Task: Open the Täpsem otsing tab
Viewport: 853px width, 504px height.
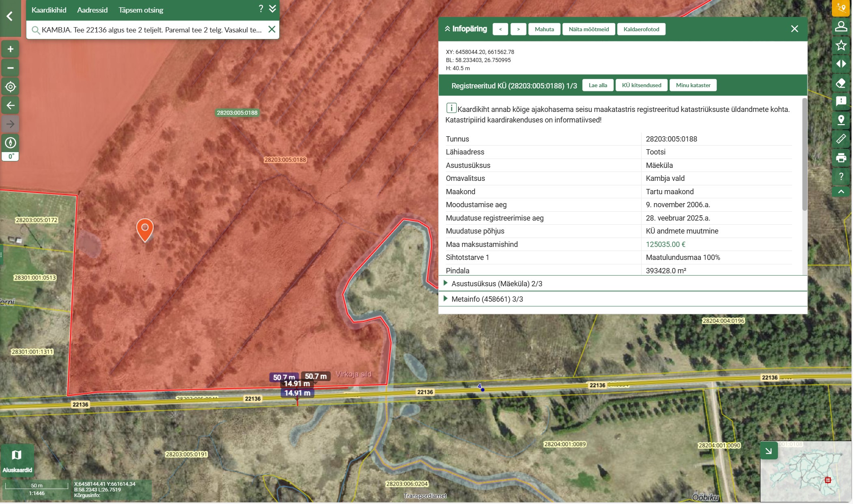Action: (141, 10)
